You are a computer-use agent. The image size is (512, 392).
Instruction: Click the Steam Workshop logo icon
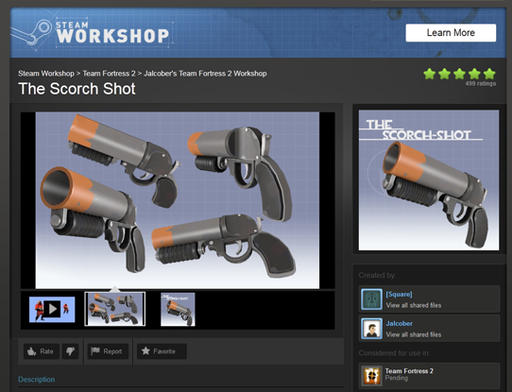point(31,32)
